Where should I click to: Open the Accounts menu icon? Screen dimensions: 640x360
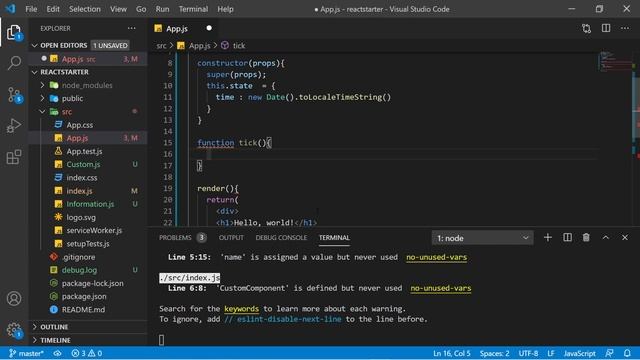coord(14,298)
